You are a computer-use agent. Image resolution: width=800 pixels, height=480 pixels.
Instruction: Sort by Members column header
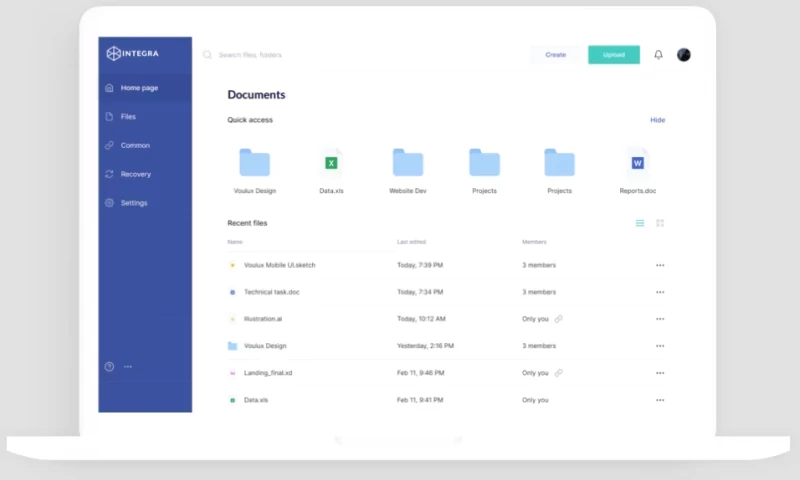[534, 242]
